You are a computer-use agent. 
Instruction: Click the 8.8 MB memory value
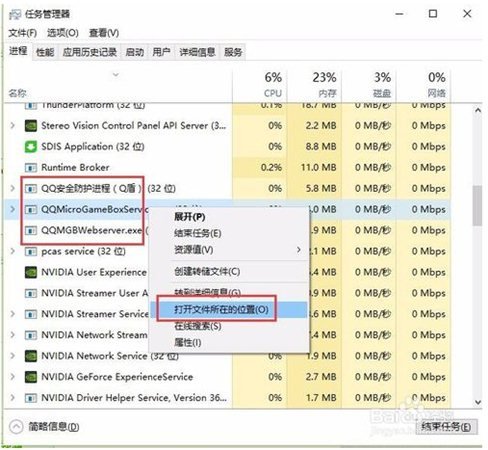coord(321,147)
